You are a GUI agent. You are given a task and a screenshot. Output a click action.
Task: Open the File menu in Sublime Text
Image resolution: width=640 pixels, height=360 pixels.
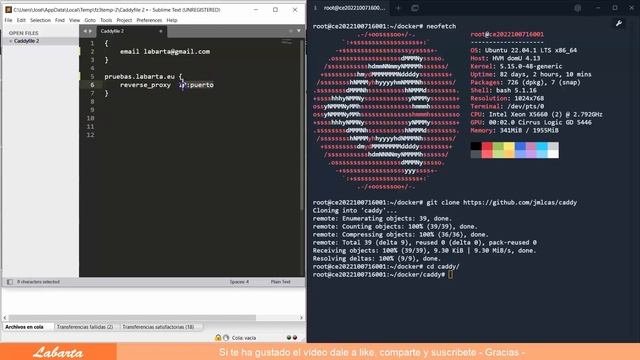[8, 20]
